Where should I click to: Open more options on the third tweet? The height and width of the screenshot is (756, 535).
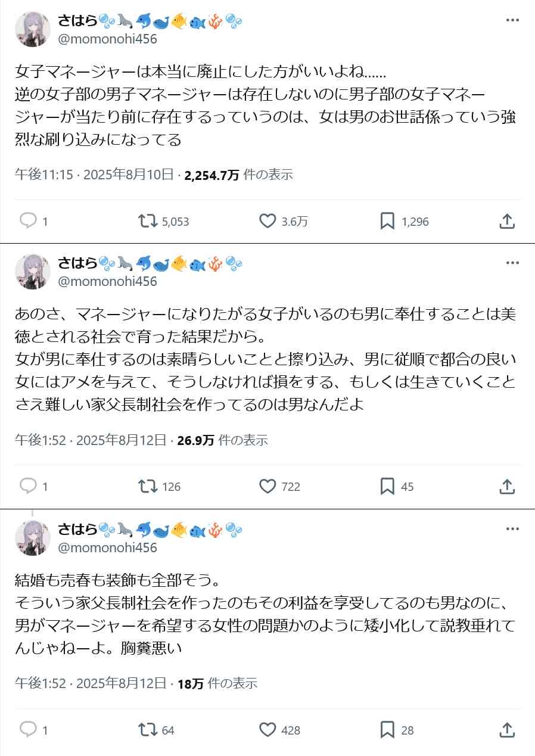(512, 528)
